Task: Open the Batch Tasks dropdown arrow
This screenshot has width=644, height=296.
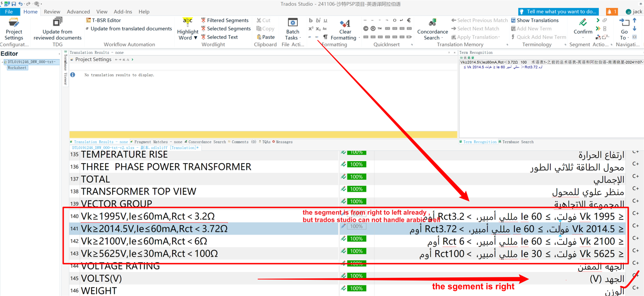Action: tap(300, 38)
